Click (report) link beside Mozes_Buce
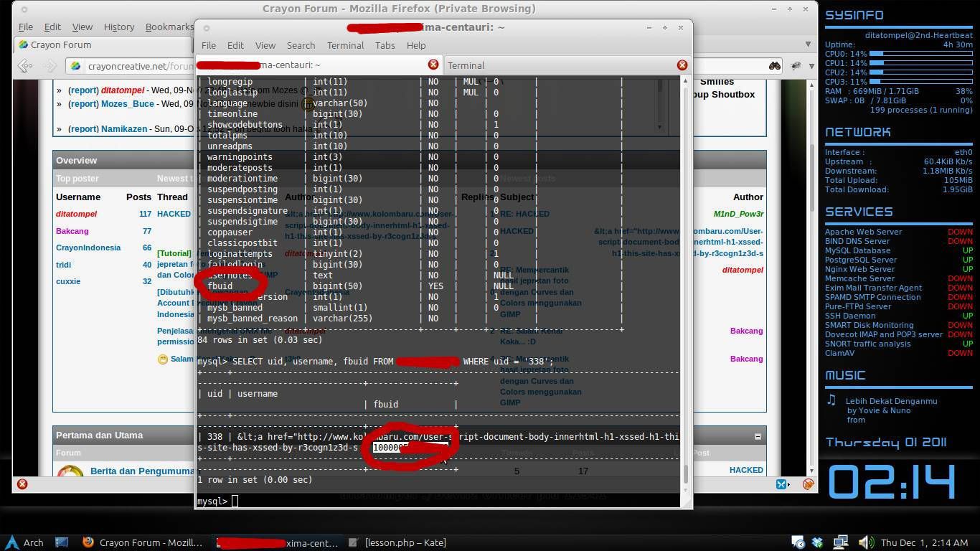The image size is (980, 551). [83, 104]
